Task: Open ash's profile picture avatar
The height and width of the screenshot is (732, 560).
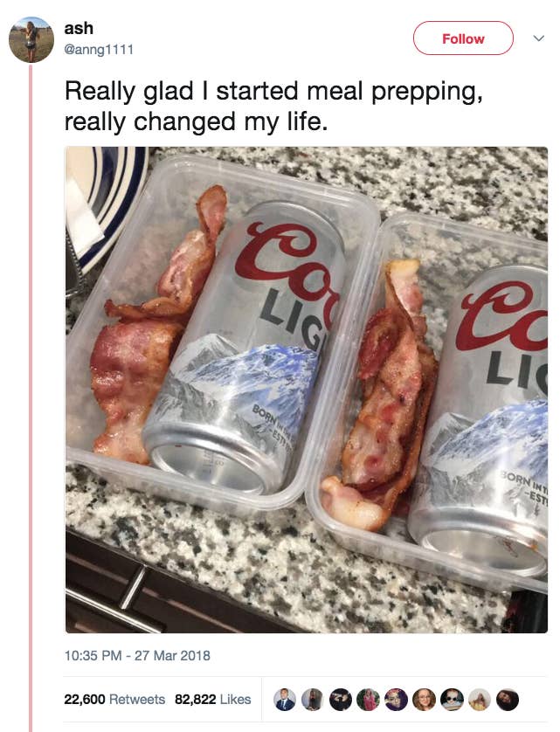Action: pyautogui.click(x=31, y=39)
